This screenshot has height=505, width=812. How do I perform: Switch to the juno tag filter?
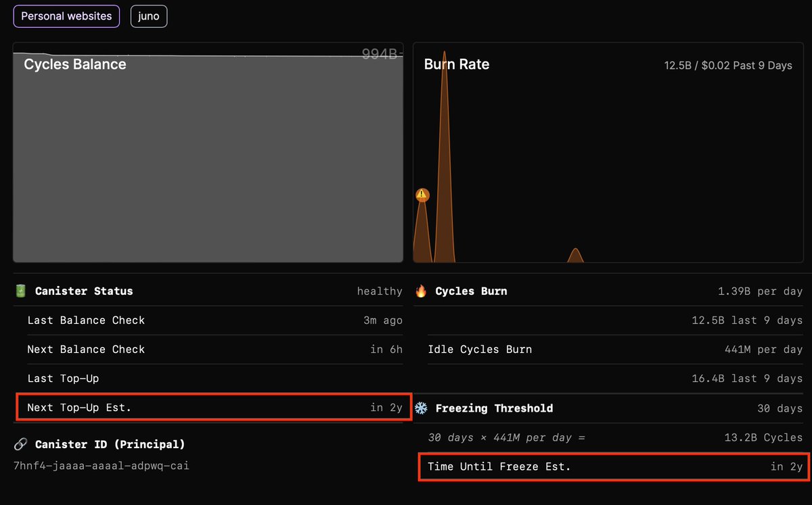[x=148, y=16]
